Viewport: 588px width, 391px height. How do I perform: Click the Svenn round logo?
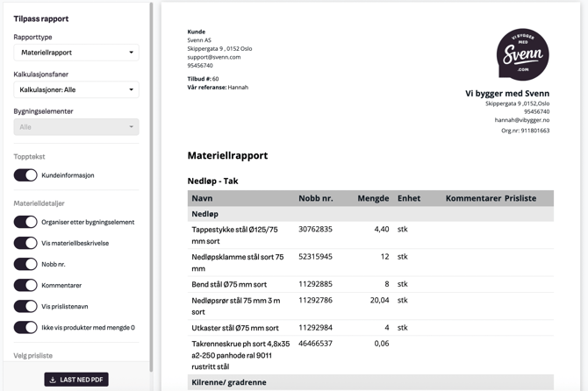[x=523, y=55]
